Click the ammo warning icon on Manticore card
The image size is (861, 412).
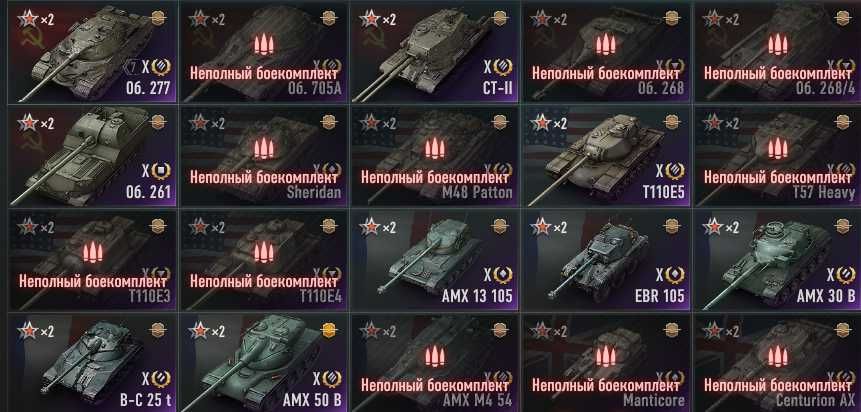tap(606, 357)
